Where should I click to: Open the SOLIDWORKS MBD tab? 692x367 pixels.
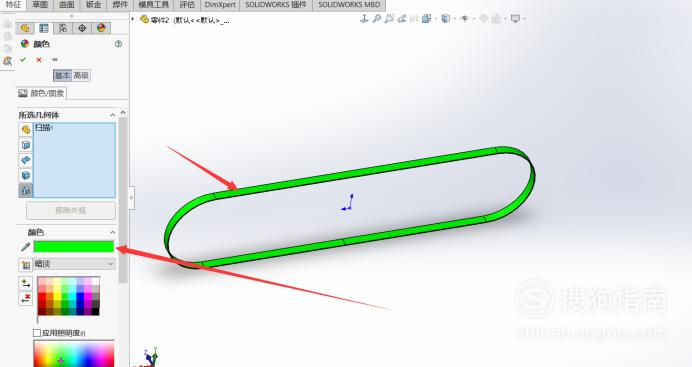tap(349, 5)
